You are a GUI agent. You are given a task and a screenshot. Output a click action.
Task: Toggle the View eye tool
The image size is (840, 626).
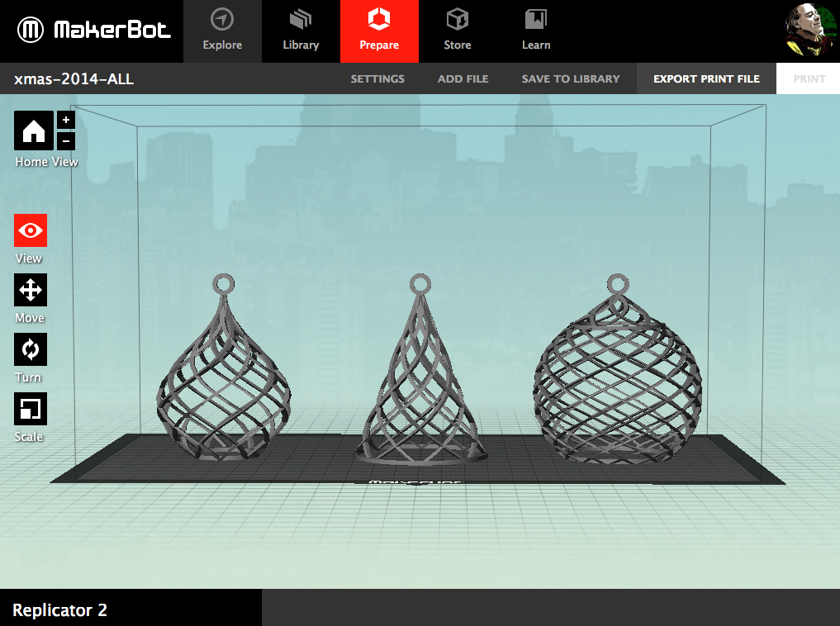31,230
